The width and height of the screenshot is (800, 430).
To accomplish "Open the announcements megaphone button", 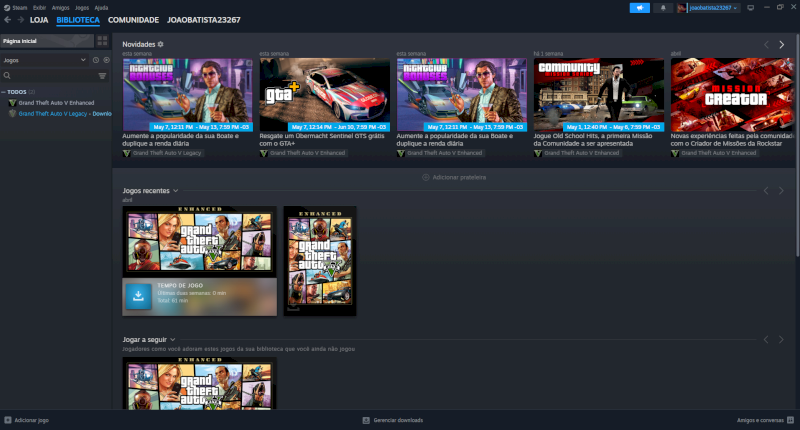I will [640, 8].
